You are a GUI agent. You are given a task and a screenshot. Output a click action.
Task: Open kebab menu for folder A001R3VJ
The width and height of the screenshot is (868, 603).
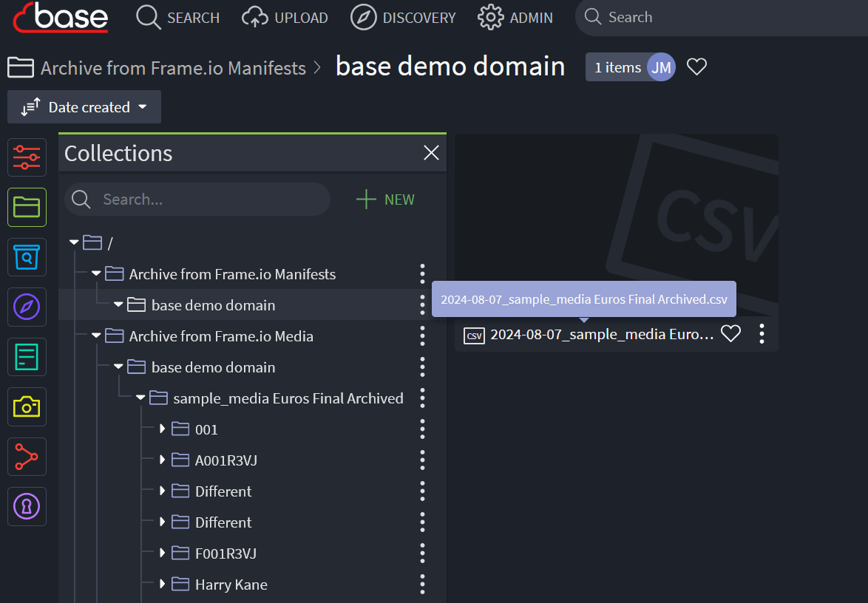coord(422,460)
